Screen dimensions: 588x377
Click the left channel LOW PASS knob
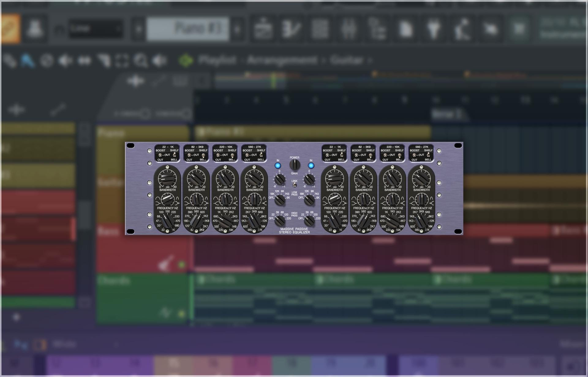click(280, 200)
